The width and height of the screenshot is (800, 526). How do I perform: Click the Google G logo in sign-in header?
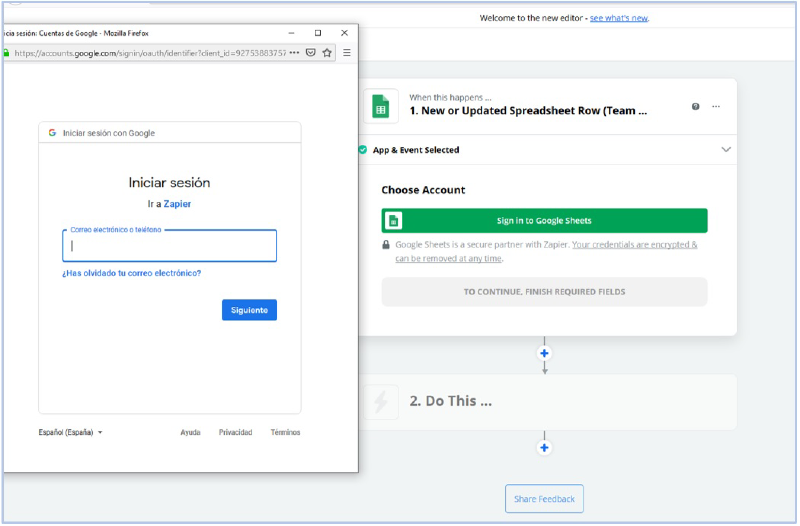click(52, 133)
